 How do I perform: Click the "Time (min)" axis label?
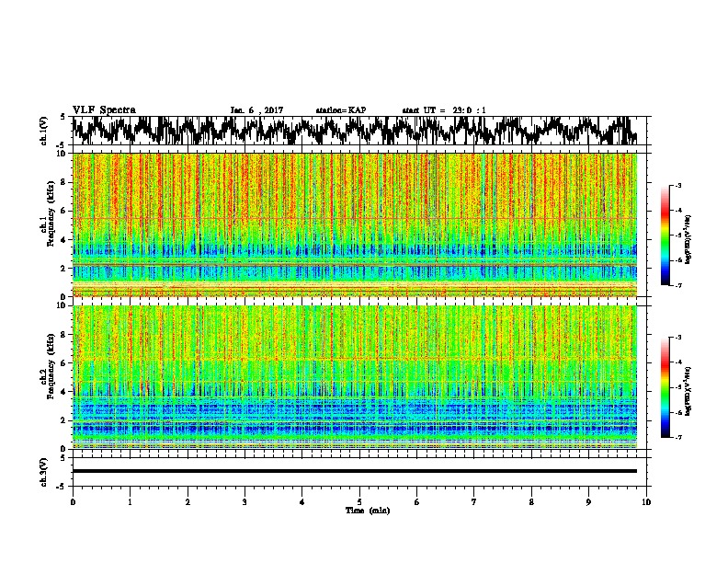coord(368,511)
